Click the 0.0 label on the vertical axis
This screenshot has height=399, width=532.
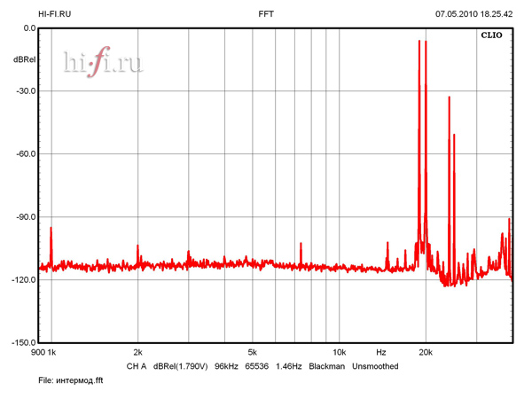[28, 28]
